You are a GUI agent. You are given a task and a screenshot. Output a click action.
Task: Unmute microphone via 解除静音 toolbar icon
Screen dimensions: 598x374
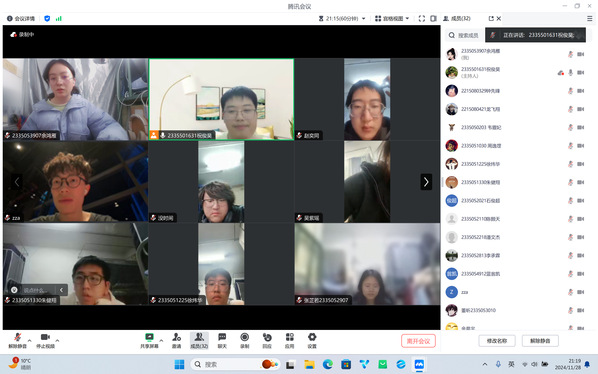coord(17,340)
